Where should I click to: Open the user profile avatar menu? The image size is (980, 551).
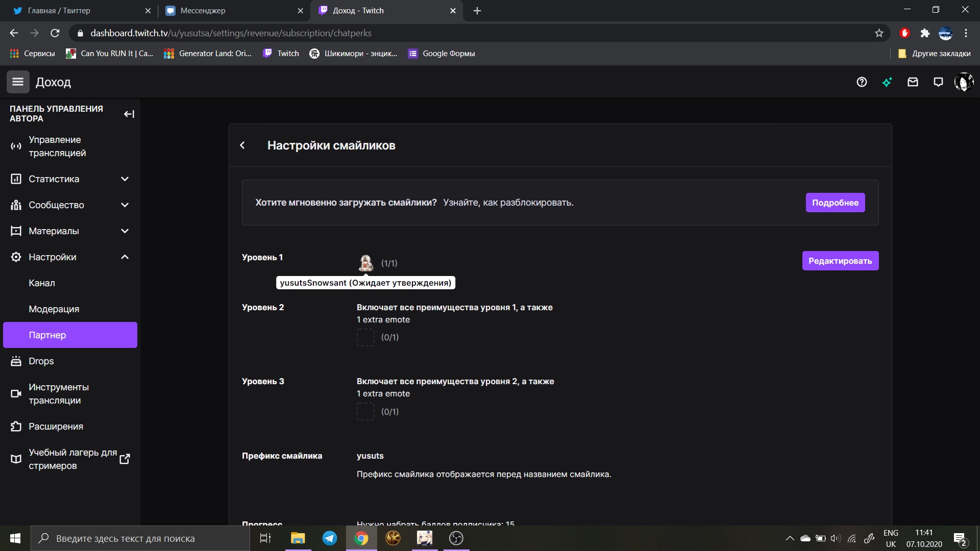pos(964,82)
